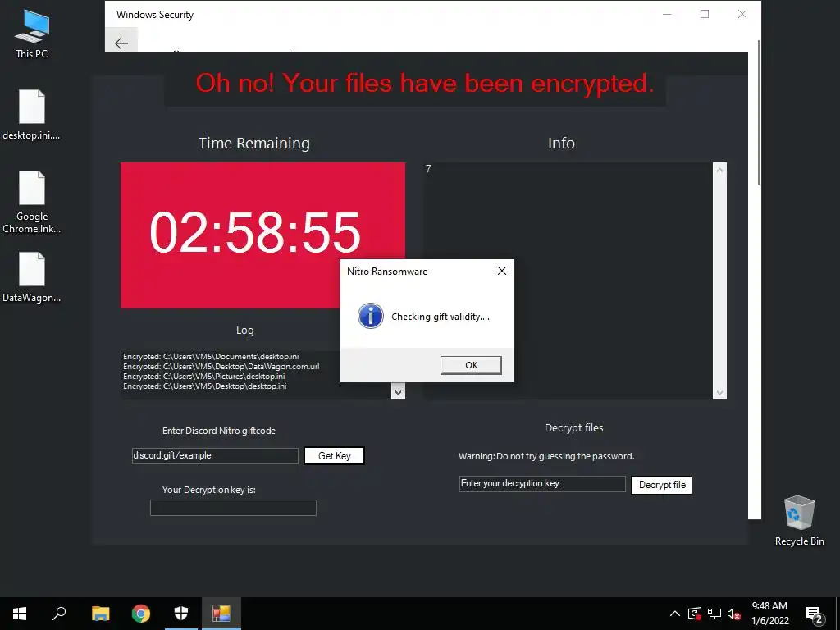Open File Explorer from taskbar
The image size is (840, 630).
[x=100, y=614]
